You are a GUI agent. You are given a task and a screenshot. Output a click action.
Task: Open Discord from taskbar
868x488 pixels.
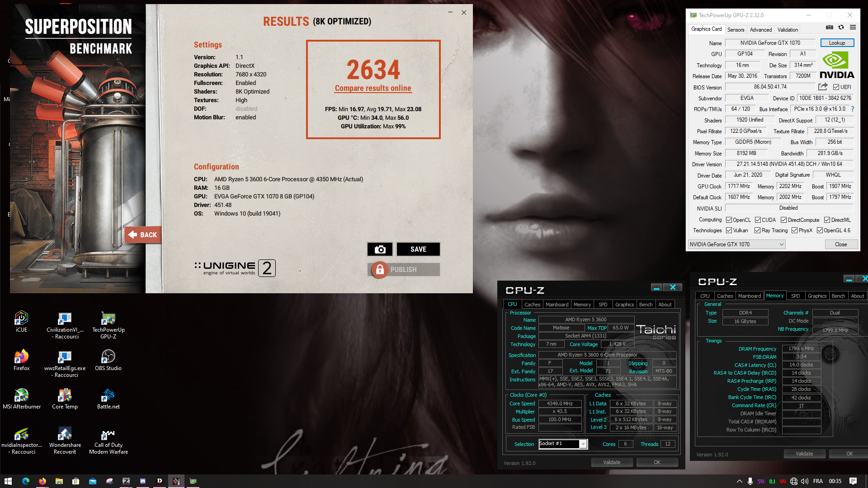coord(143,481)
